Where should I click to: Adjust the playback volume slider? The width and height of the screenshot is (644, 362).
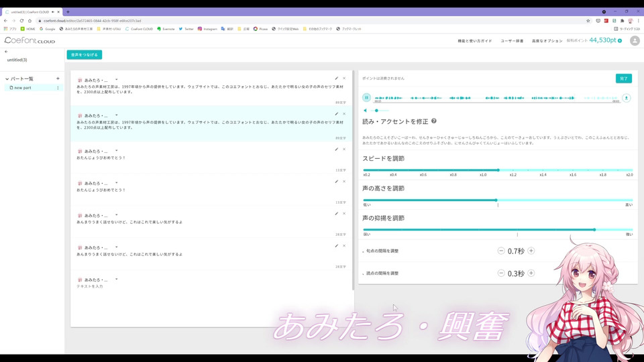click(380, 111)
